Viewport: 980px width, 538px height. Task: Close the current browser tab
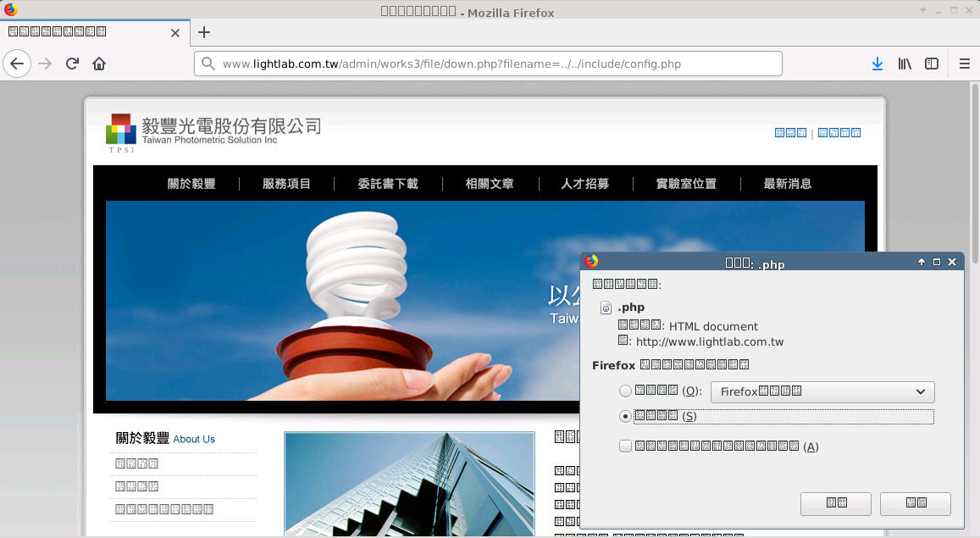point(175,33)
